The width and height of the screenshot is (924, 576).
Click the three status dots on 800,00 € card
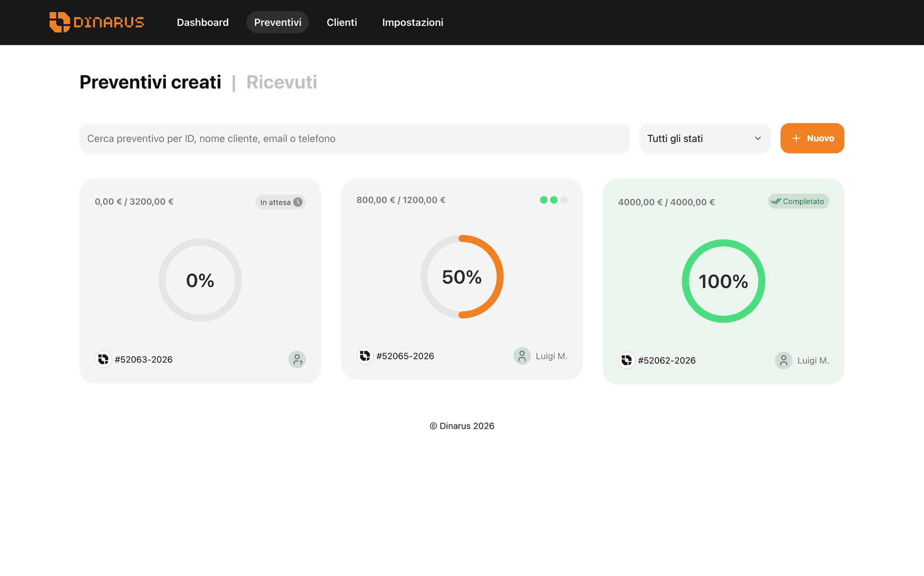point(554,200)
